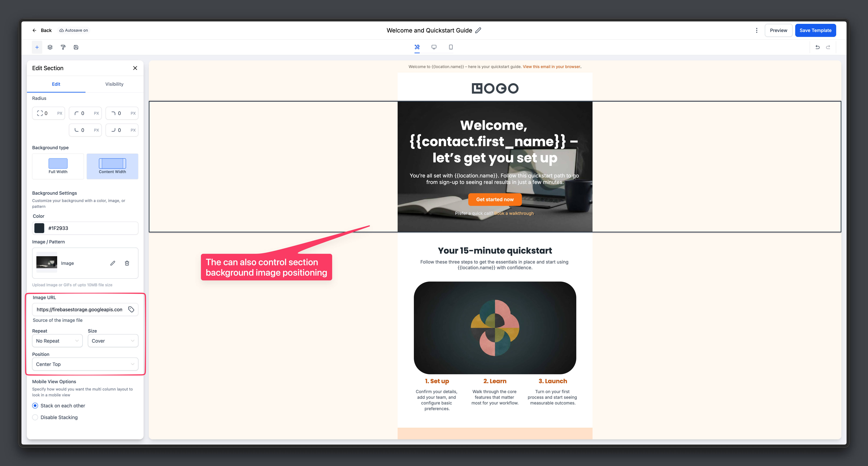Choose Full Width background type
868x466 pixels.
pos(58,166)
